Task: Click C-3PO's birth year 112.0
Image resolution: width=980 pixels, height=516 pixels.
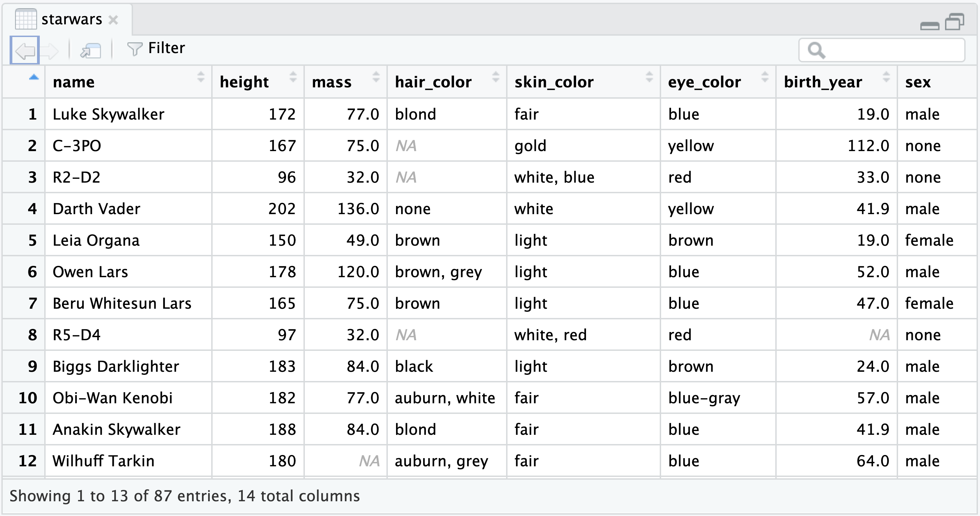Action: pos(868,146)
